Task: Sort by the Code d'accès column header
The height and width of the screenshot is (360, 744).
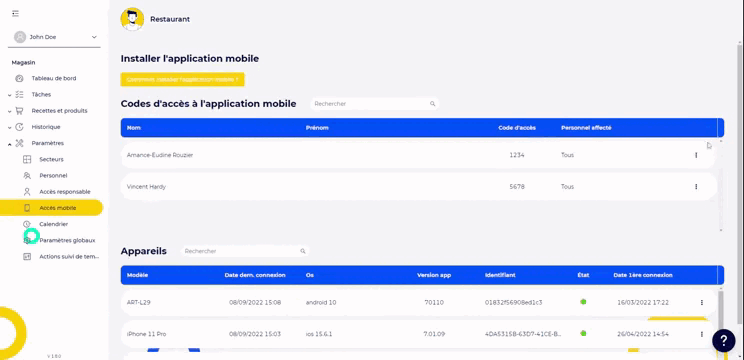Action: pyautogui.click(x=517, y=128)
